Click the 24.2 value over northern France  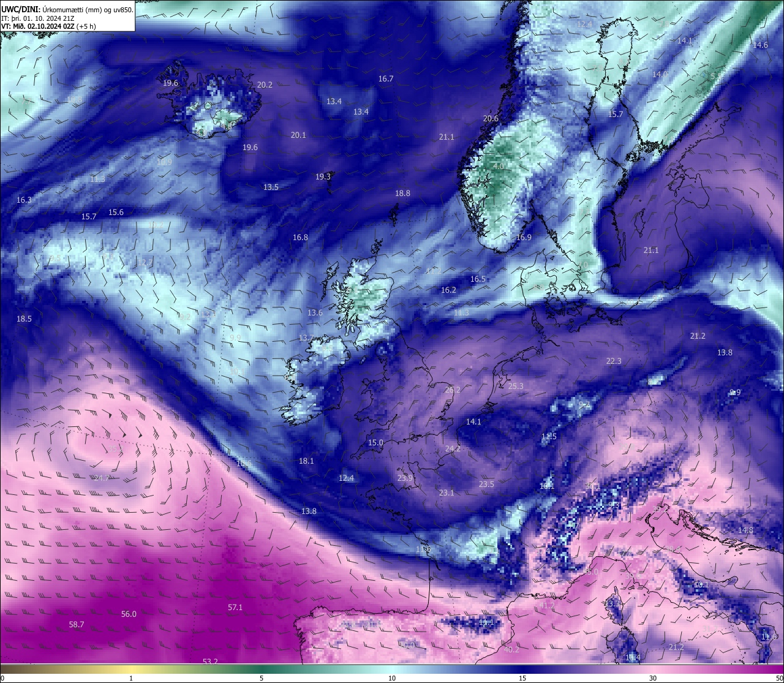point(453,448)
